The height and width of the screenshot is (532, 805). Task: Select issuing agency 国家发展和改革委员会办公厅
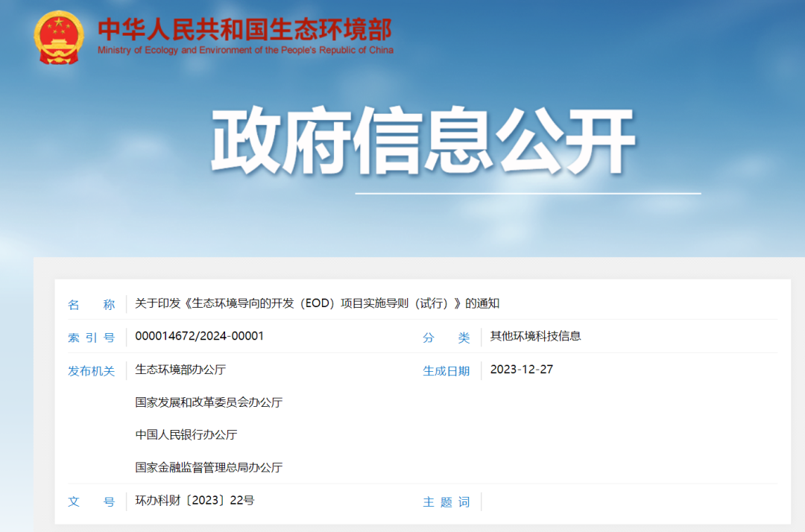tap(209, 402)
